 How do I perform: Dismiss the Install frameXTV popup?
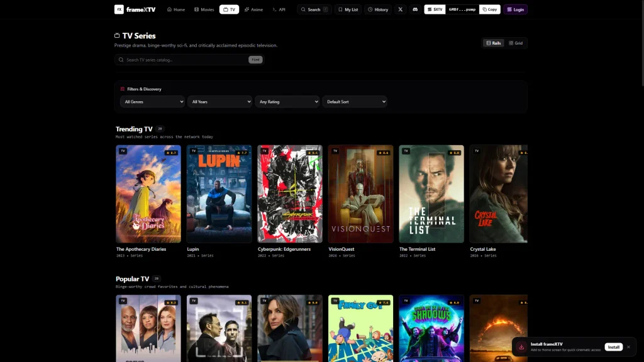(628, 347)
